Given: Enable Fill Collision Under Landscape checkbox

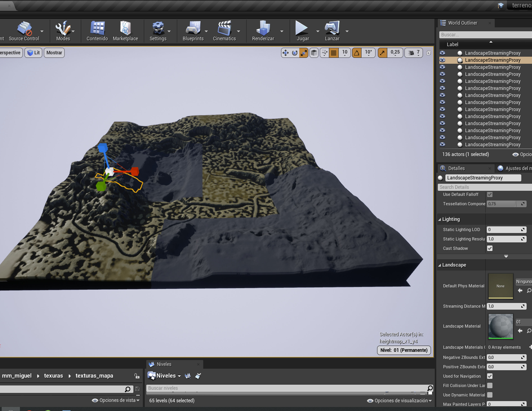Looking at the screenshot, I should tap(490, 385).
